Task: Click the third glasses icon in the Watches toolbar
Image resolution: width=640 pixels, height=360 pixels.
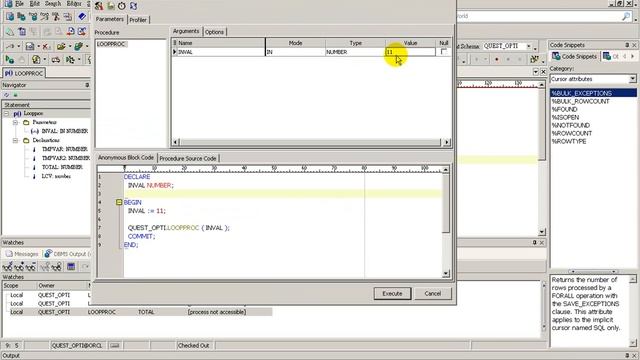Action: point(31,267)
